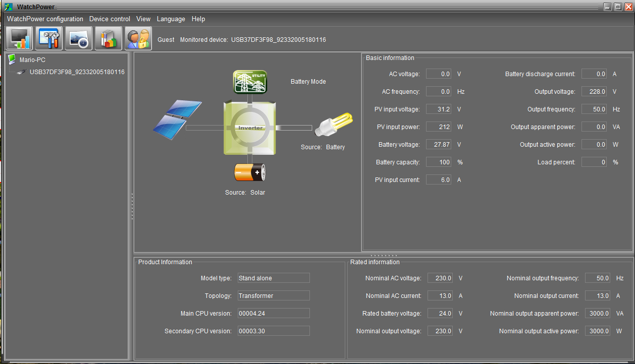
Task: Click the Rated information panel title
Action: (375, 262)
